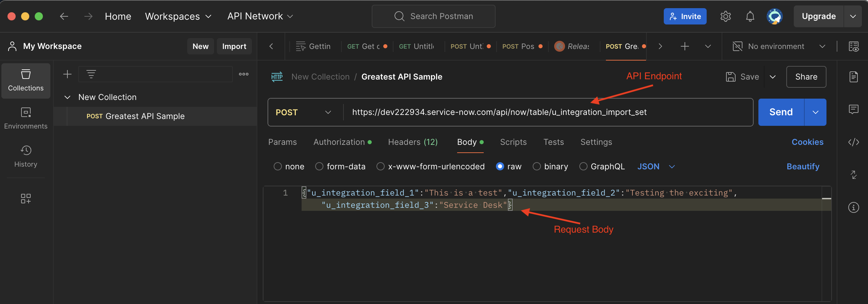
Task: Click the blue Send button
Action: pos(781,112)
